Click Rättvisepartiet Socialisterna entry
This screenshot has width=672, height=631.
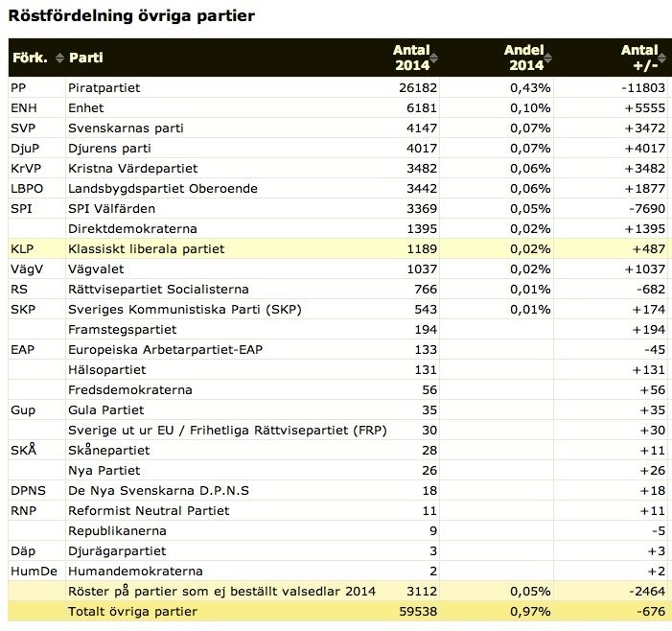[158, 289]
